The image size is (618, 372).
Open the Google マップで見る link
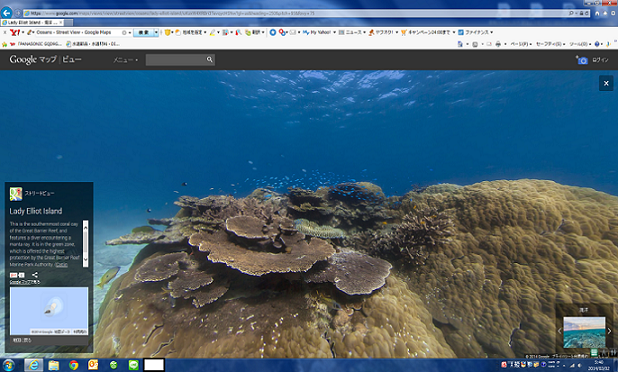[25, 282]
